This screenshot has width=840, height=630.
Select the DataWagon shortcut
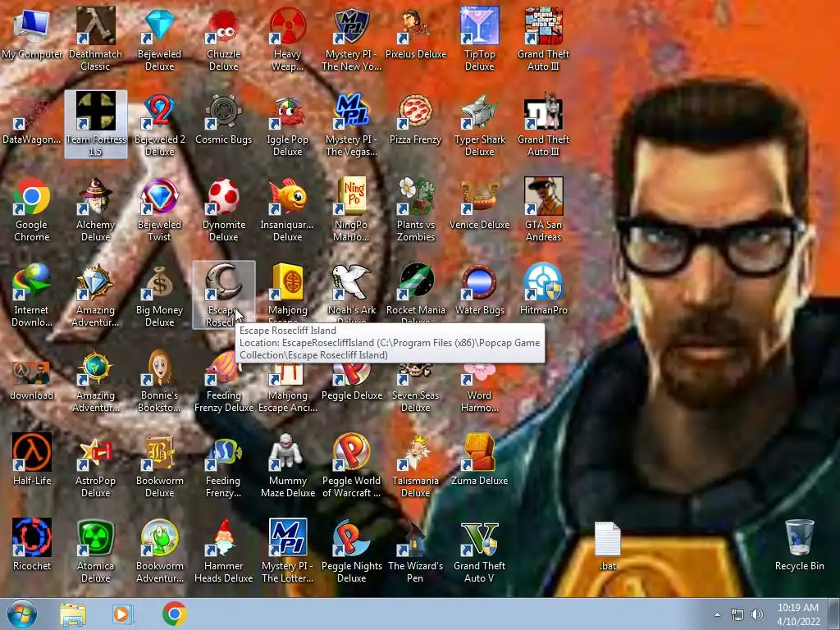point(32,119)
